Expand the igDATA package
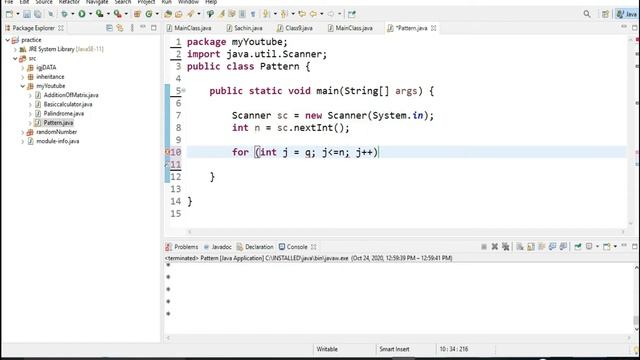Viewport: 640px width, 360px height. click(23, 68)
